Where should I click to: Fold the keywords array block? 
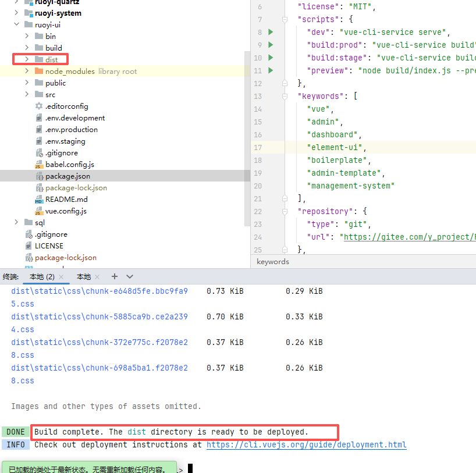[285, 96]
